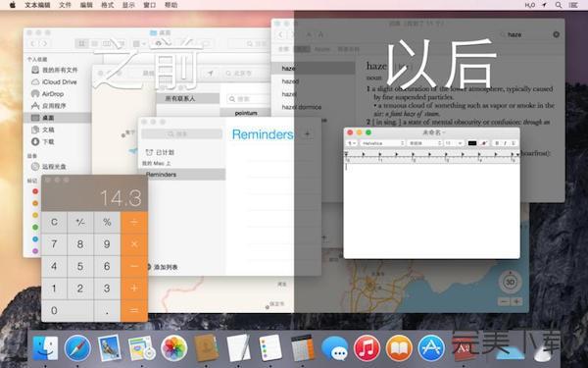Open the font family dropdown Helvetica
The height and width of the screenshot is (368, 588).
pyautogui.click(x=382, y=143)
